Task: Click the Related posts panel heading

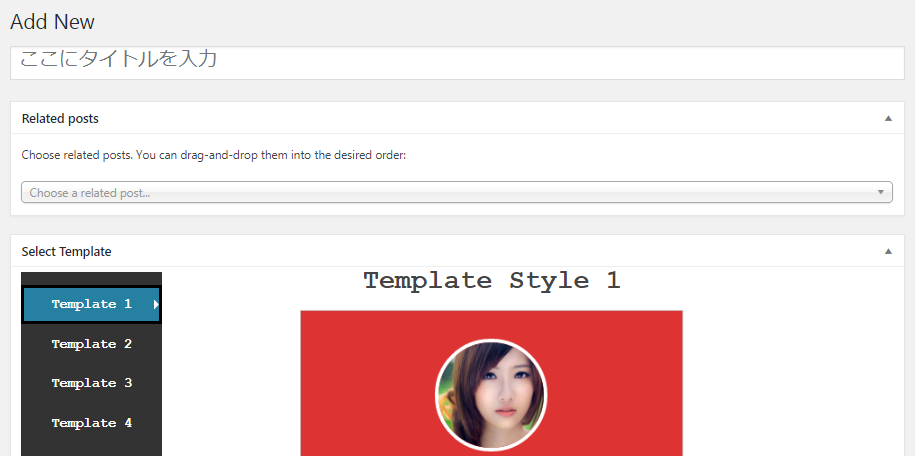Action: click(60, 119)
